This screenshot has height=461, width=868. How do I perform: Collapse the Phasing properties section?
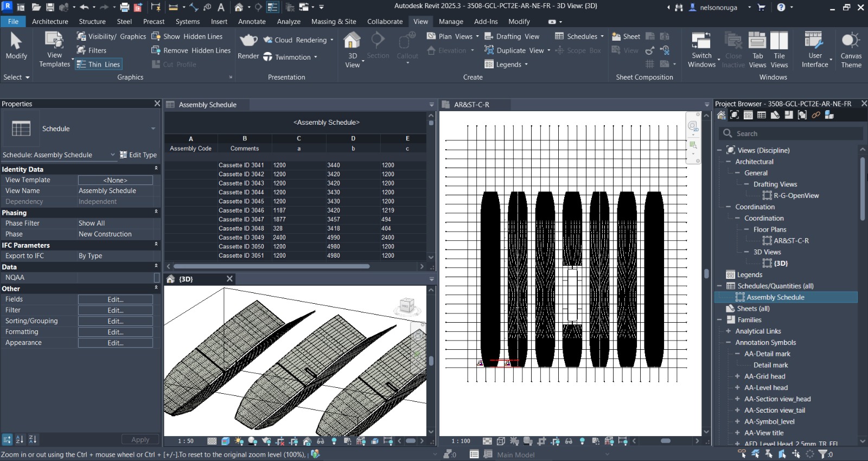156,212
